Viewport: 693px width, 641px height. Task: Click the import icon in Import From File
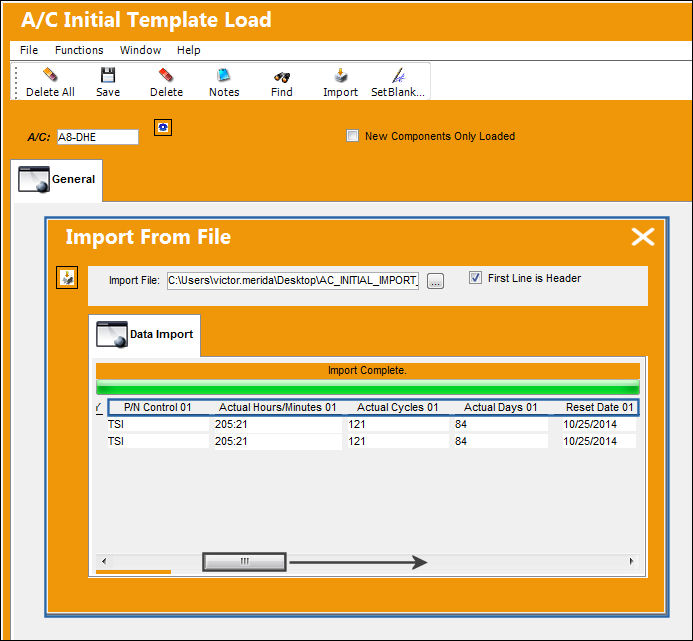coord(67,278)
